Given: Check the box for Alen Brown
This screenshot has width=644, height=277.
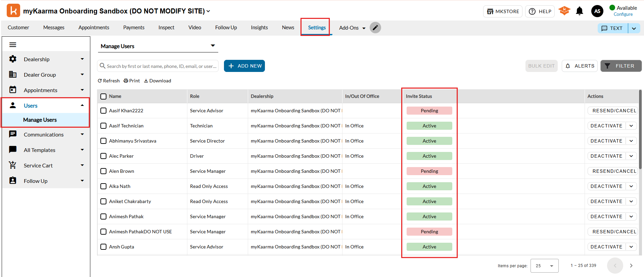Looking at the screenshot, I should coord(103,171).
